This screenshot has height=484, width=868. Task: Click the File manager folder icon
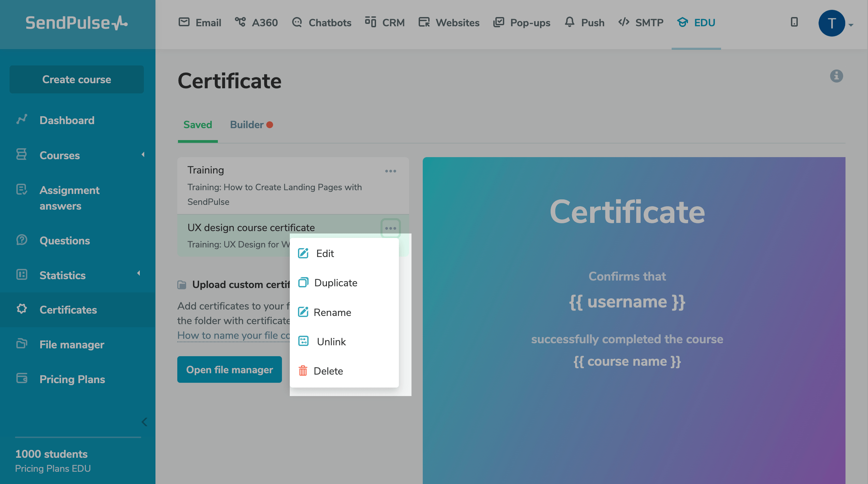(22, 344)
